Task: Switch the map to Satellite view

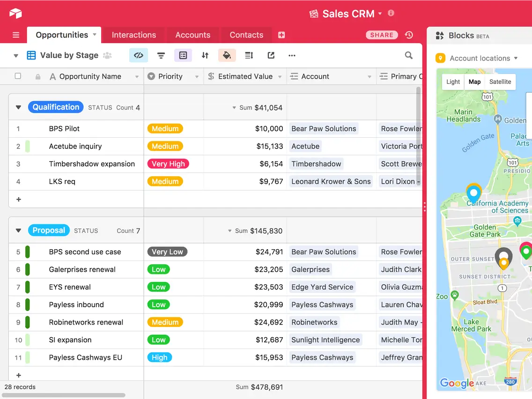Action: (x=500, y=81)
